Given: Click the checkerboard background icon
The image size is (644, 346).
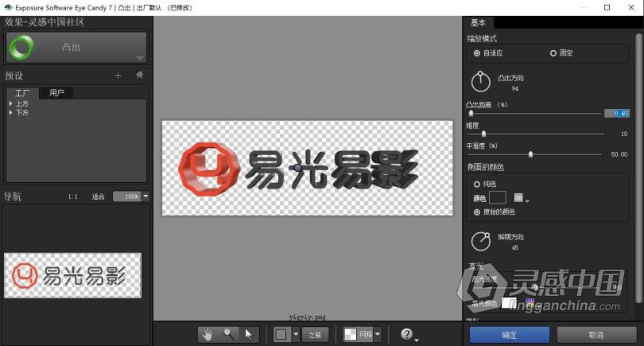Looking at the screenshot, I should (351, 335).
